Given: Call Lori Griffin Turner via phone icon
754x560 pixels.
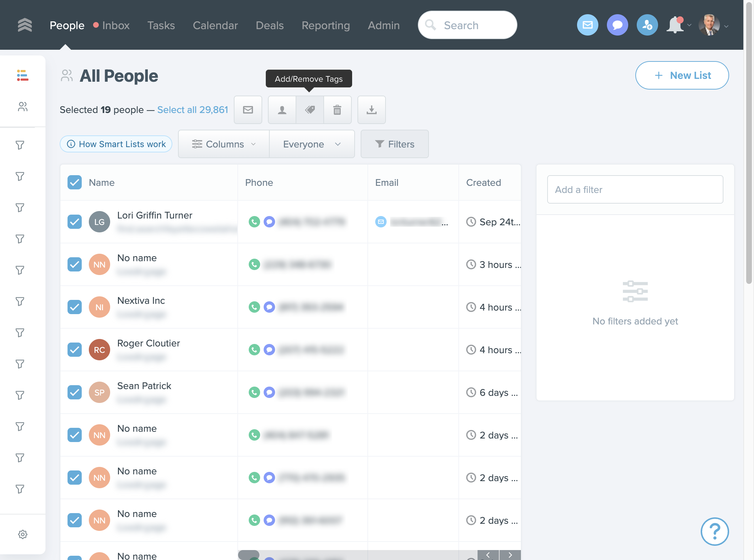Looking at the screenshot, I should pos(254,222).
